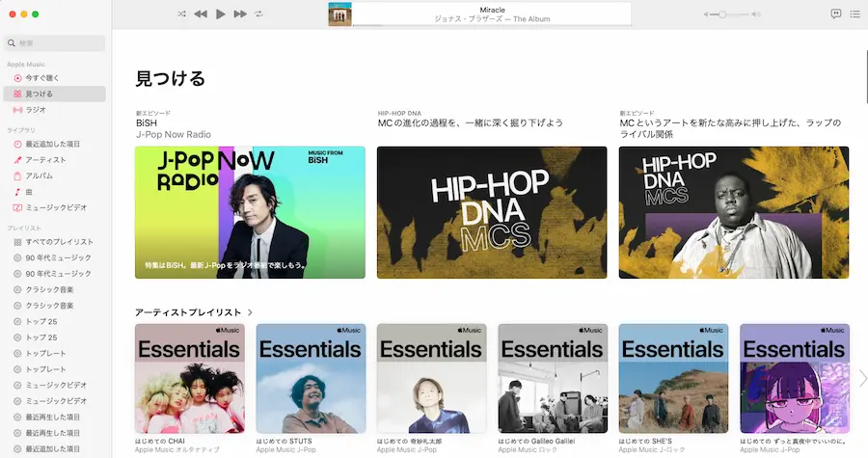Click the Apple Music J-ロック genre link
Image resolution: width=868 pixels, height=458 pixels.
point(652,450)
